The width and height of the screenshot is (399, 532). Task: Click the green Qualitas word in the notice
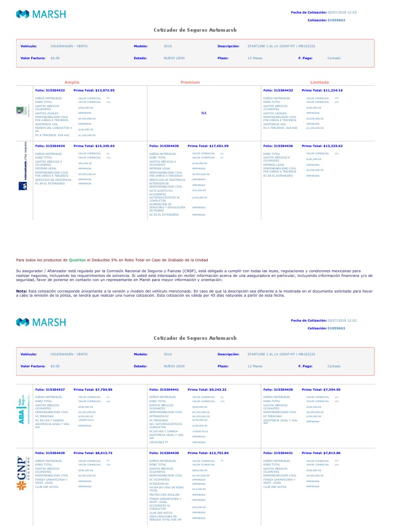point(77,260)
